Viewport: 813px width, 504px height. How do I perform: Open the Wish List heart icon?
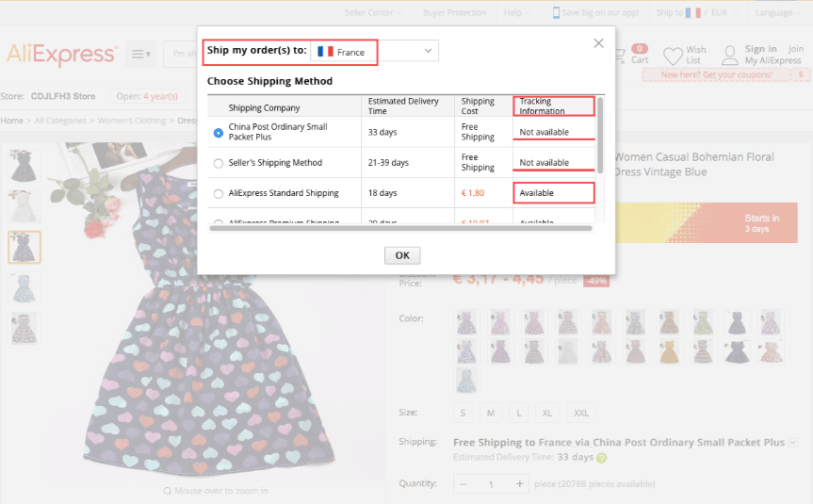(x=673, y=57)
